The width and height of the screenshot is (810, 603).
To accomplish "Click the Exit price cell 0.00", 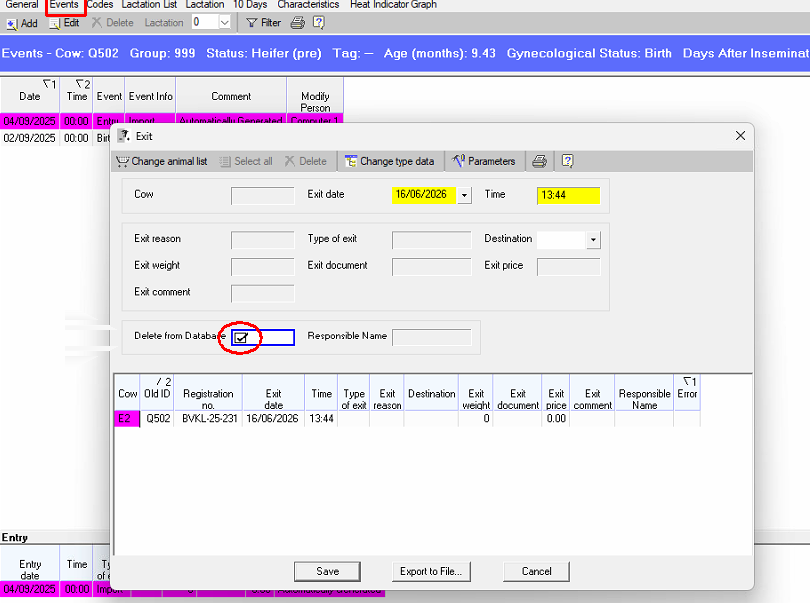I will (x=556, y=419).
